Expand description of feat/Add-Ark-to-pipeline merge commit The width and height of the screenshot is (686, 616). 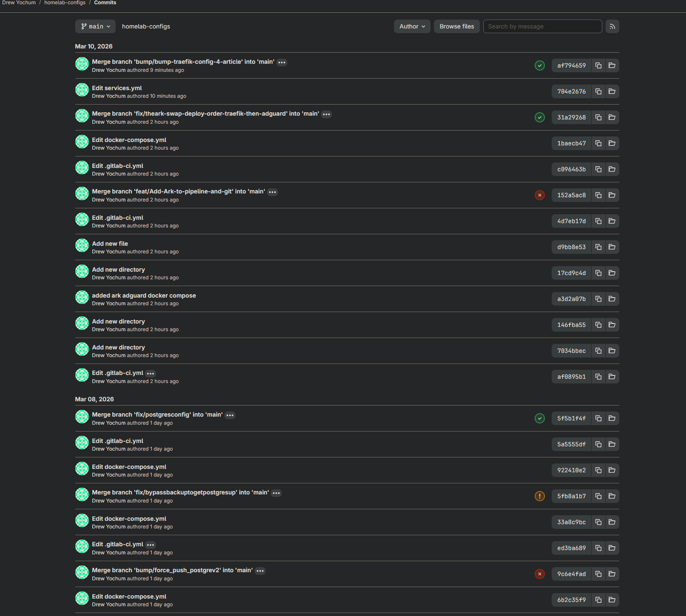[272, 192]
